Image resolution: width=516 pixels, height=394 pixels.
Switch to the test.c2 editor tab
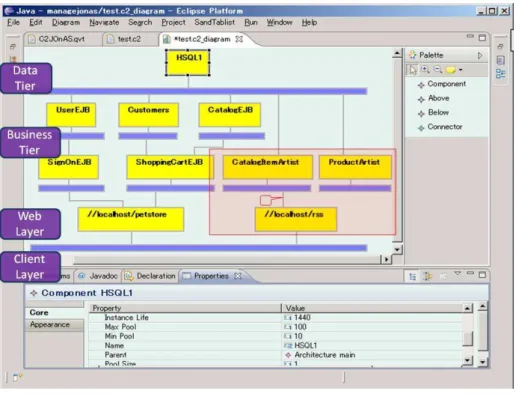click(x=129, y=39)
